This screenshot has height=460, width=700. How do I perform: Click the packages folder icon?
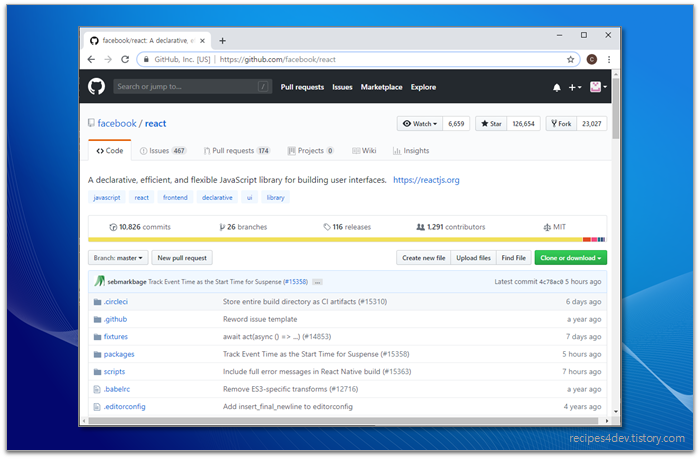[x=97, y=354]
